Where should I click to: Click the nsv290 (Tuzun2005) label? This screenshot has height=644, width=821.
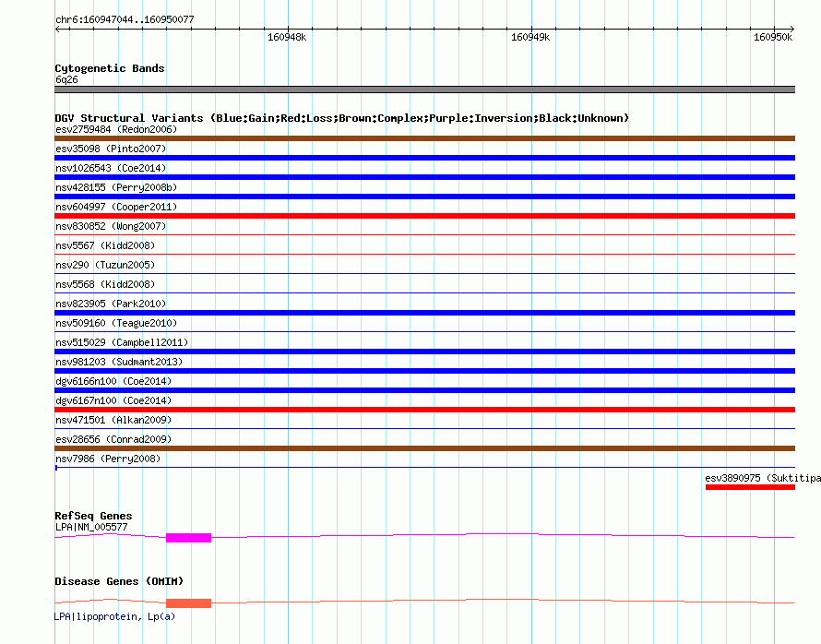point(105,265)
